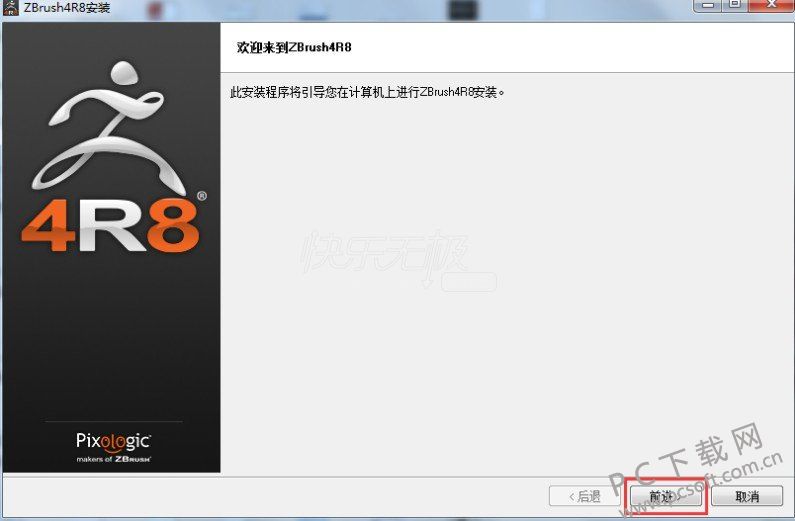Click the ZBrush installer title bar icon
The width and height of the screenshot is (795, 521).
(x=10, y=8)
